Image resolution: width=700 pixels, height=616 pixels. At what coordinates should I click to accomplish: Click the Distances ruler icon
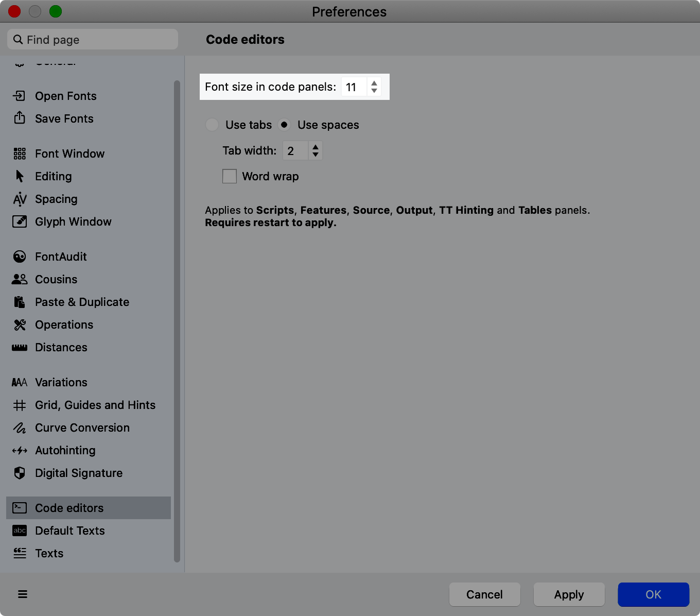[20, 348]
